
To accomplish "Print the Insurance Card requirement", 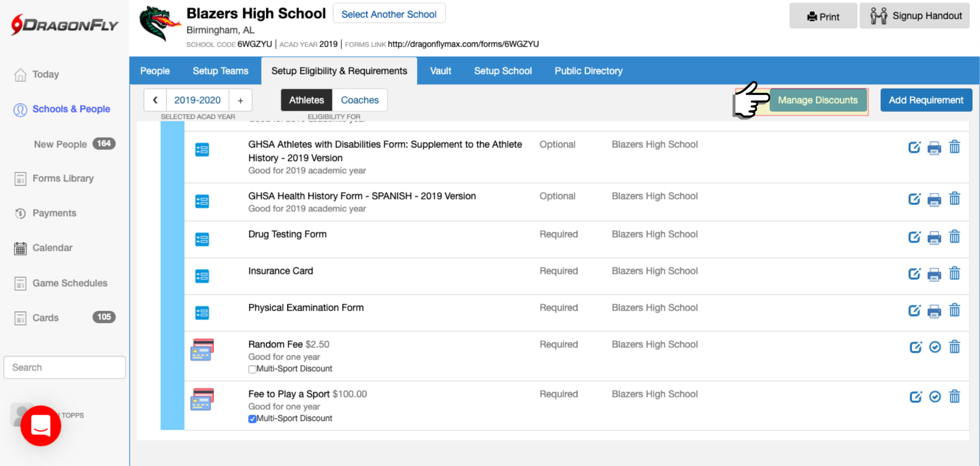I will point(934,274).
